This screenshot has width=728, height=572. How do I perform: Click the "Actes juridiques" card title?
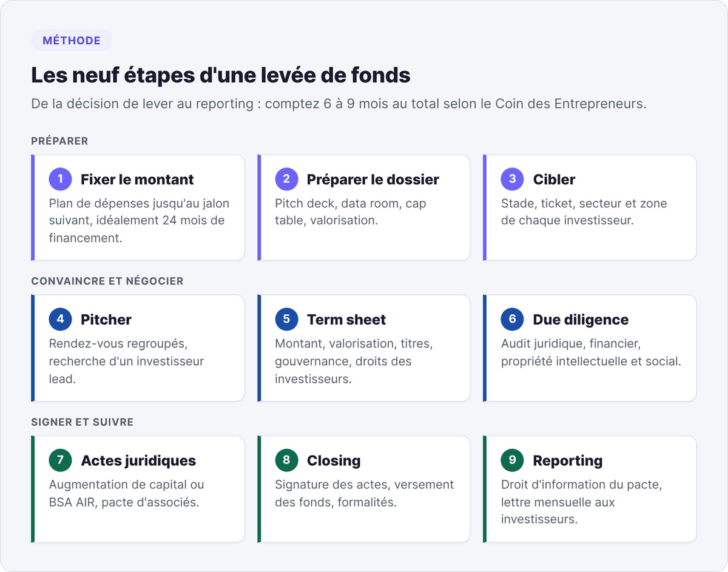pyautogui.click(x=138, y=461)
